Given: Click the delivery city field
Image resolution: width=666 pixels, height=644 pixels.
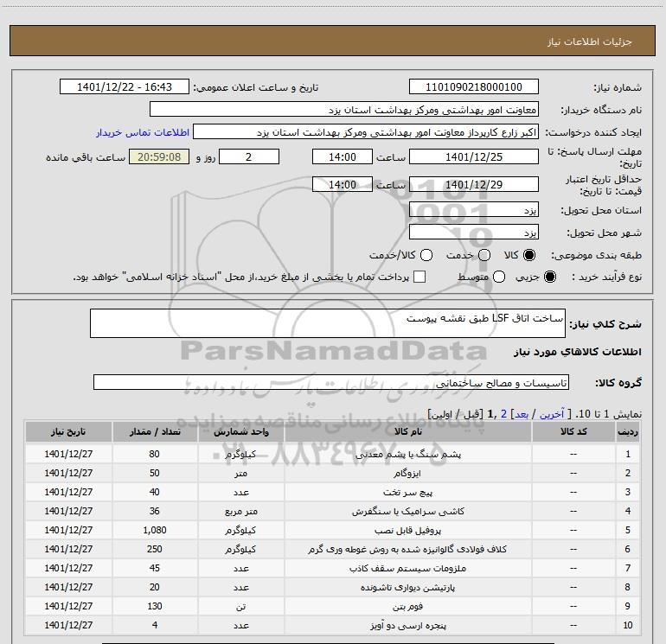Looking at the screenshot, I should coord(474,232).
